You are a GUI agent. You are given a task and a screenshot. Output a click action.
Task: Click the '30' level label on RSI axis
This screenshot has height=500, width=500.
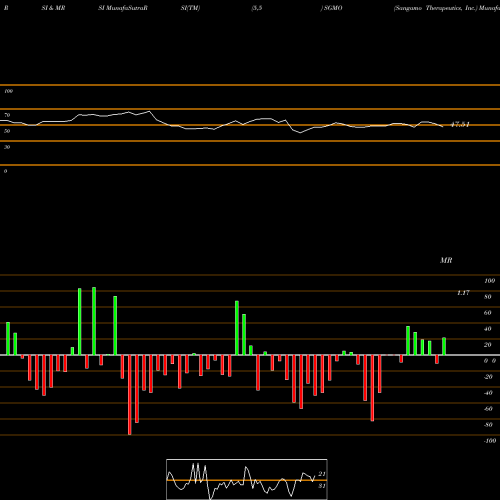click(x=7, y=147)
